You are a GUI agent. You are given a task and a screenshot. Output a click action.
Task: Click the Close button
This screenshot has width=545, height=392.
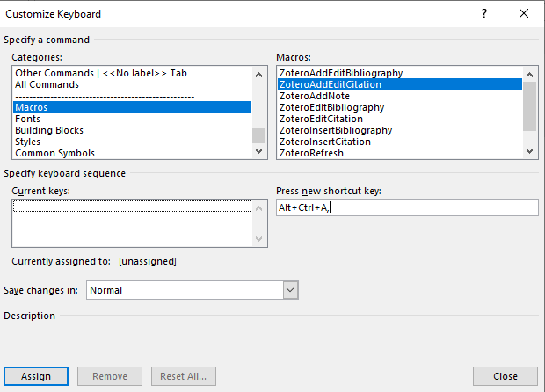(505, 376)
